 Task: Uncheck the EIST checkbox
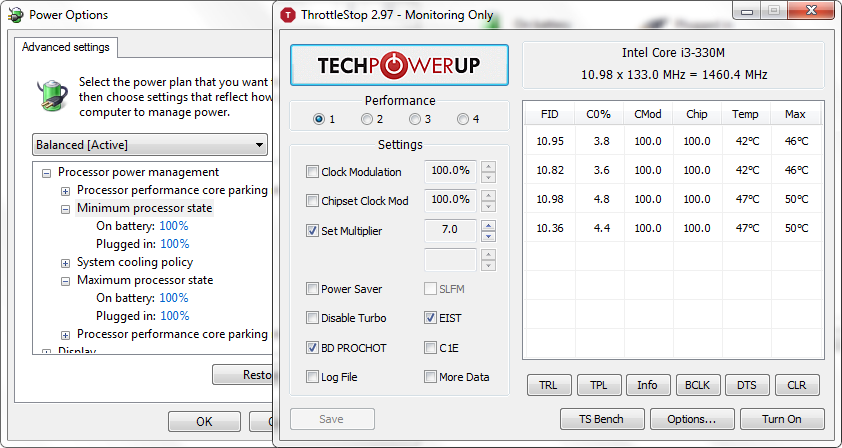(x=430, y=318)
